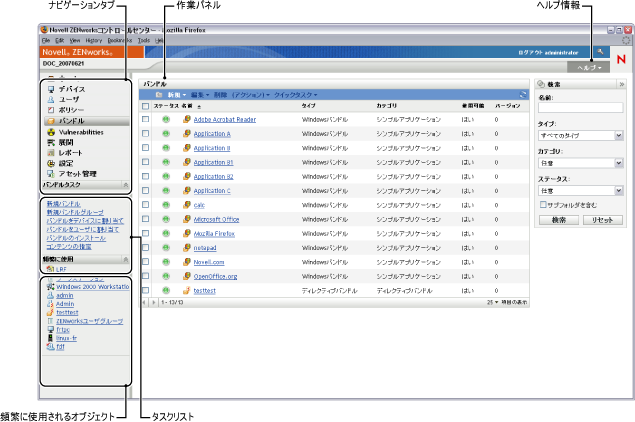Screen dimensions: 635x422
Task: Open the items-per-page 25 dropdown
Action: click(x=492, y=303)
